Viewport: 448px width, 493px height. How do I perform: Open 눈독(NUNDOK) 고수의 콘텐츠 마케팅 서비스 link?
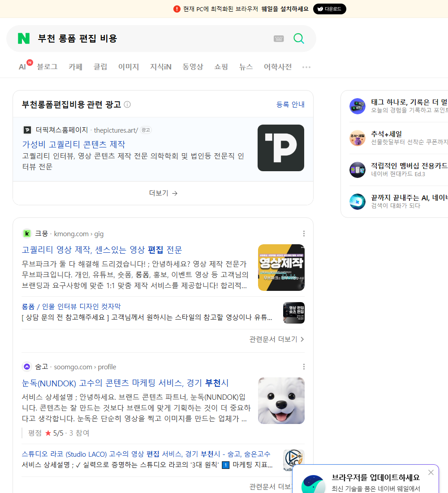coord(125,383)
